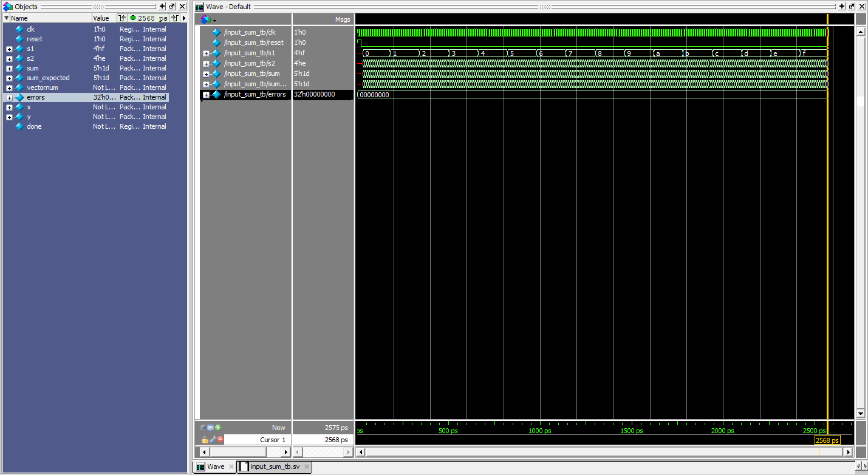Close the input_sum_tb.sv tab

coord(307,466)
